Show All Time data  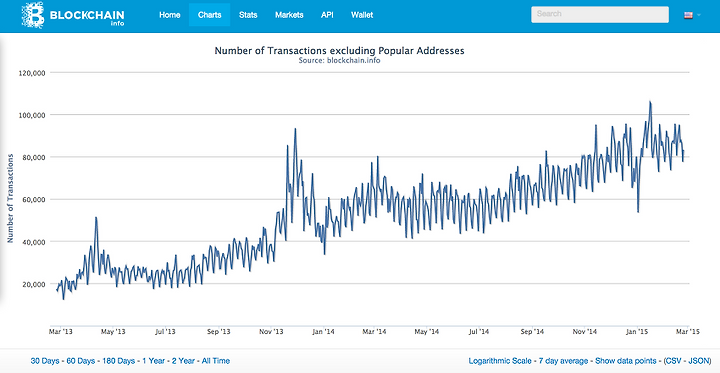[x=216, y=361]
